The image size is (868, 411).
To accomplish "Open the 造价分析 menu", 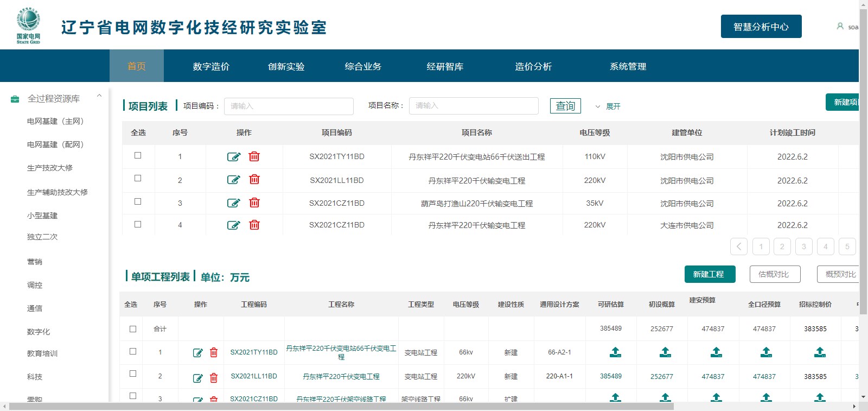I will click(x=533, y=66).
